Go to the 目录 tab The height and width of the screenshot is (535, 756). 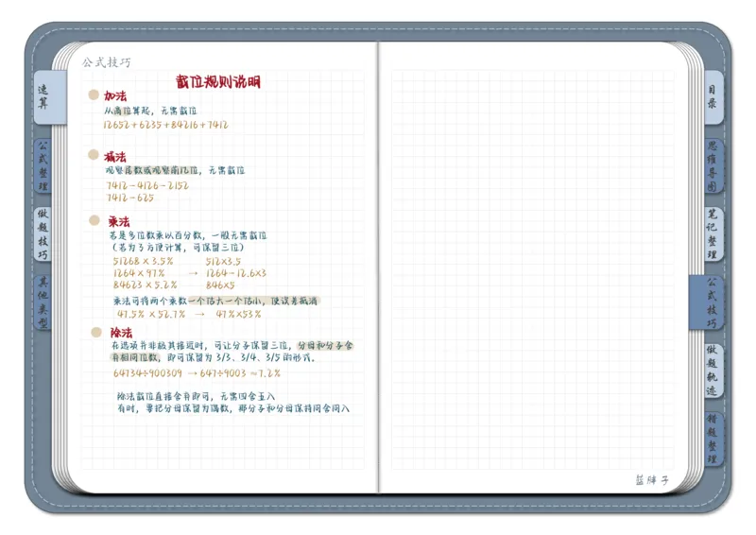pyautogui.click(x=713, y=97)
